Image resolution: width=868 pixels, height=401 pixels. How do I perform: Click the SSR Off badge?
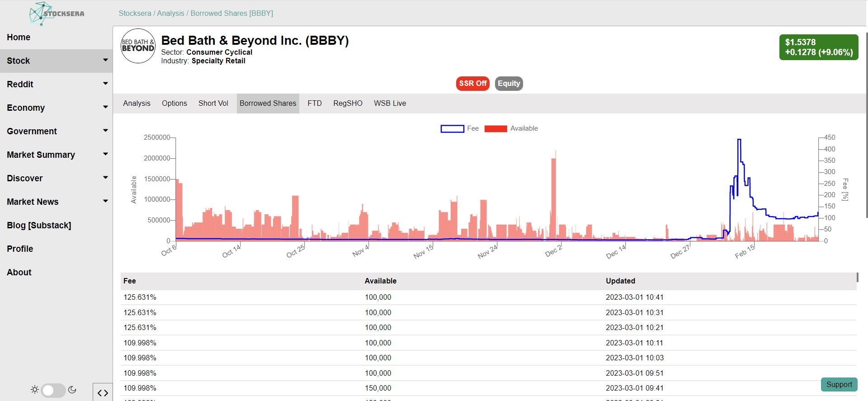point(473,83)
